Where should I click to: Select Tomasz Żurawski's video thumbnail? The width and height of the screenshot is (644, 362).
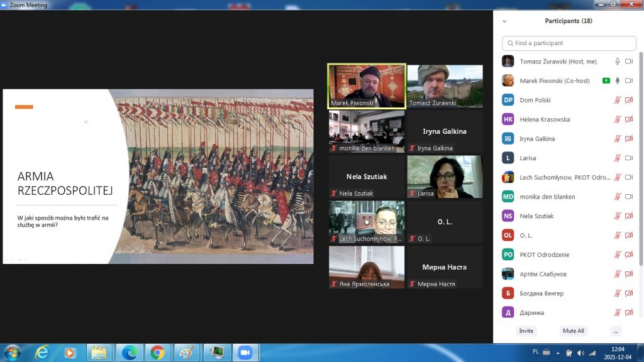tap(445, 86)
